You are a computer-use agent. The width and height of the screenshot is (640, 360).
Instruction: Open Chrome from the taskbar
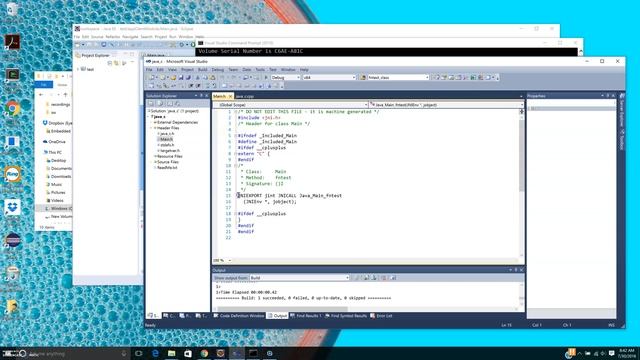pyautogui.click(x=204, y=353)
